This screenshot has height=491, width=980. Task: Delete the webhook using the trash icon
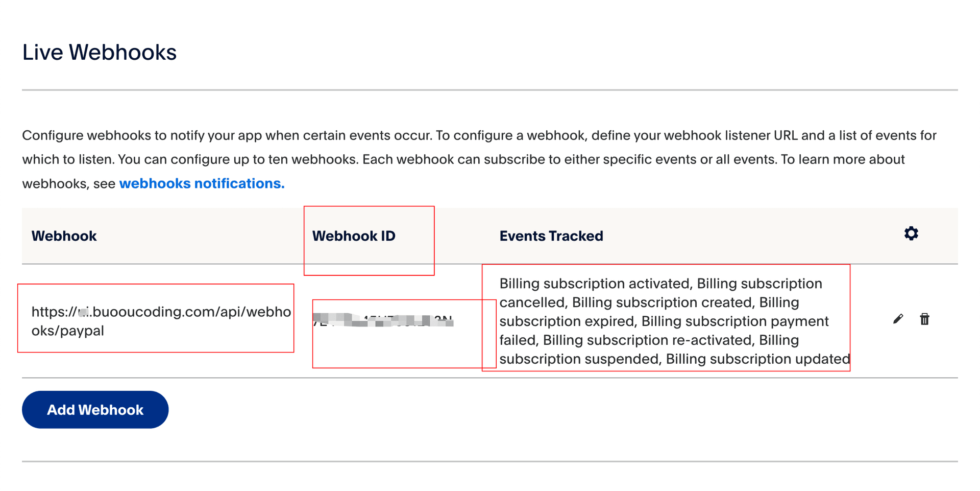[x=924, y=319]
